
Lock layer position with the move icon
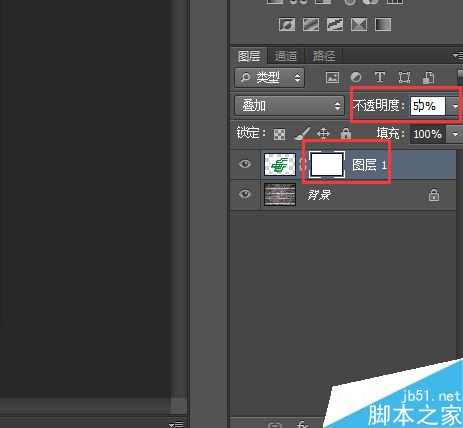(323, 134)
